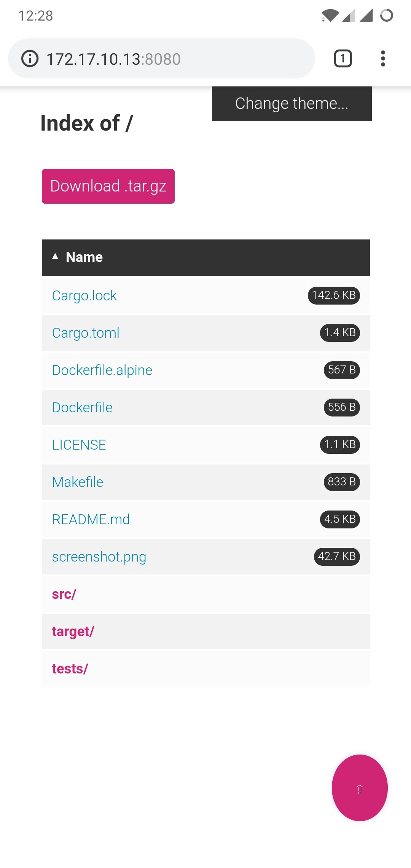Open the Change theme dropdown
The width and height of the screenshot is (411, 868).
(x=292, y=104)
